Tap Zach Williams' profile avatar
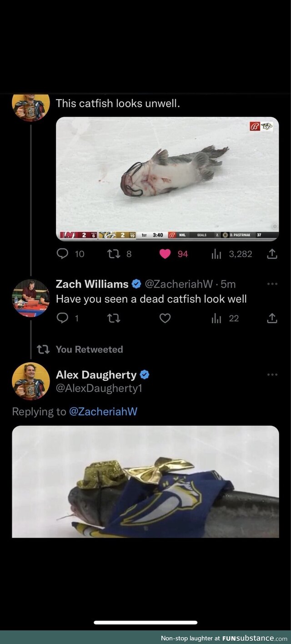 click(30, 298)
